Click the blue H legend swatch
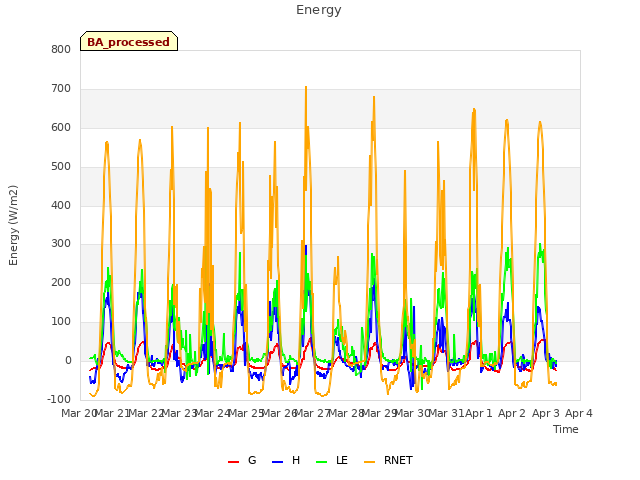The width and height of the screenshot is (640, 480). pyautogui.click(x=278, y=462)
